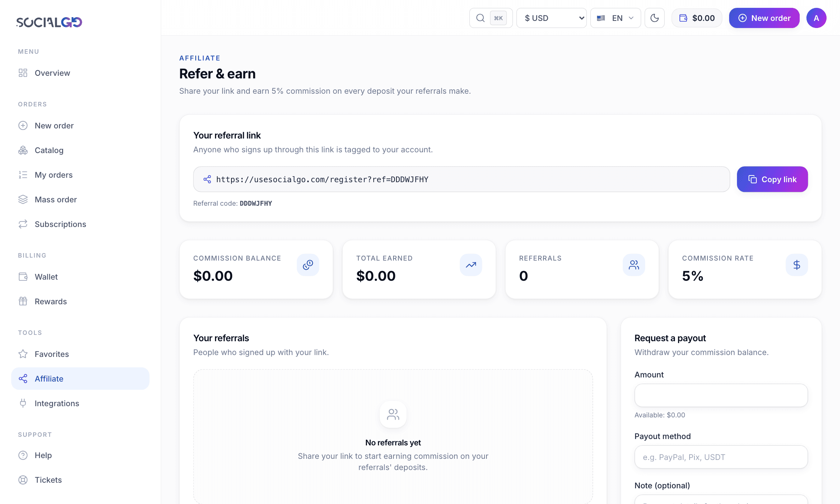840x504 pixels.
Task: Click the US flag icon
Action: (601, 18)
